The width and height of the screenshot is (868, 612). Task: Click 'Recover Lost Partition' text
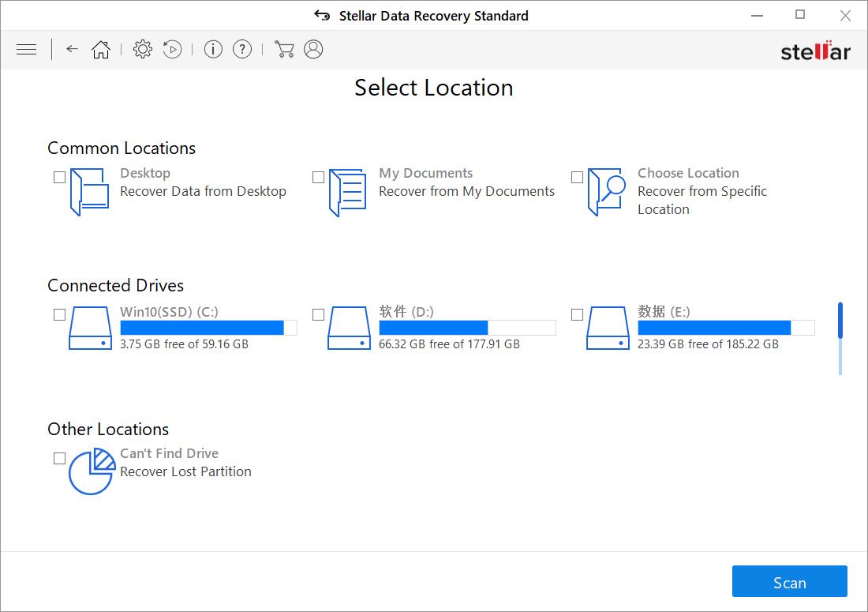point(185,471)
